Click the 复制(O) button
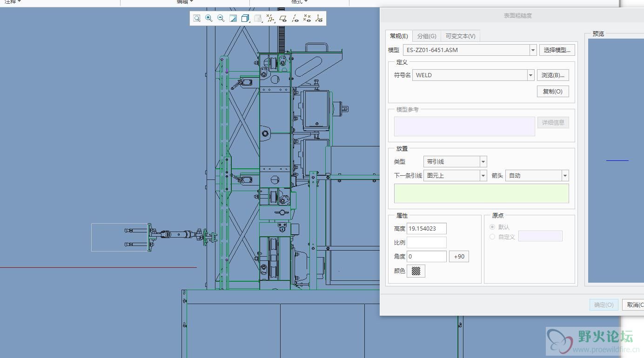The width and height of the screenshot is (644, 358). [553, 91]
